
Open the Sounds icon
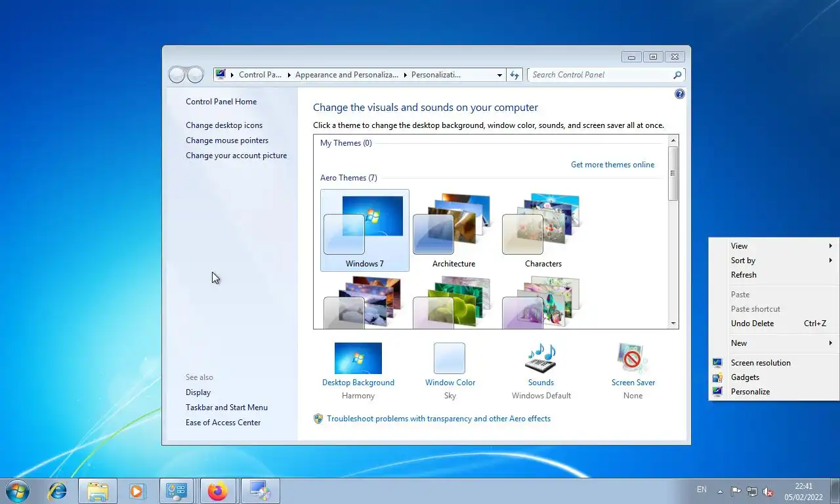(541, 358)
